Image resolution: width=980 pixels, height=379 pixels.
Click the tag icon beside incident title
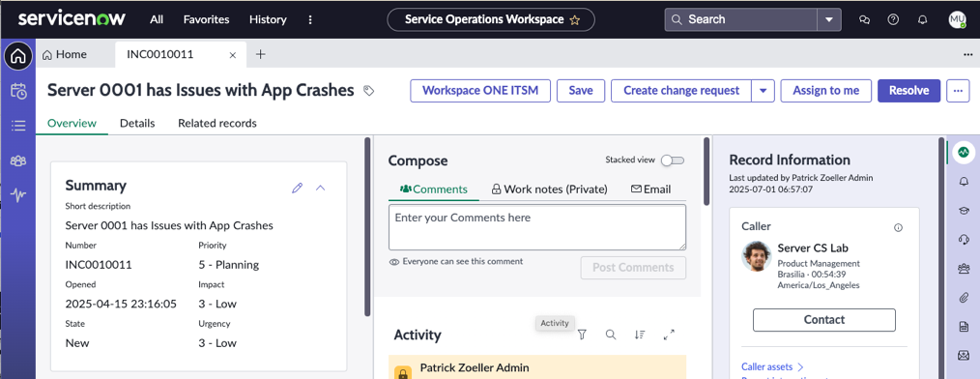pos(369,91)
